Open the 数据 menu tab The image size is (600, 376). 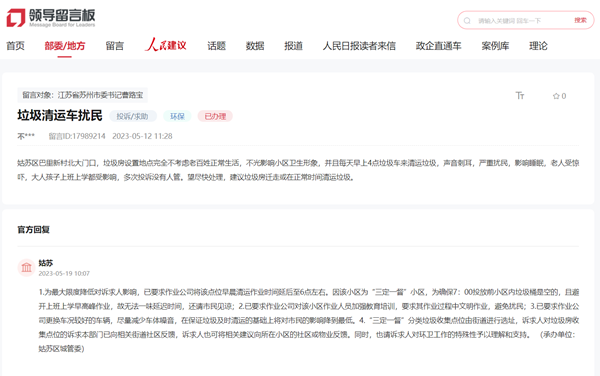pos(255,46)
